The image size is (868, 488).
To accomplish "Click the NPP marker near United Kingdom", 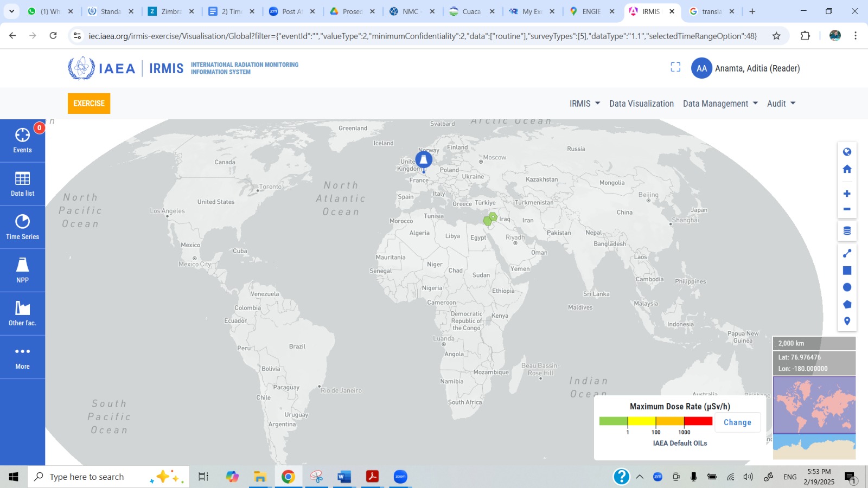I will tap(424, 159).
